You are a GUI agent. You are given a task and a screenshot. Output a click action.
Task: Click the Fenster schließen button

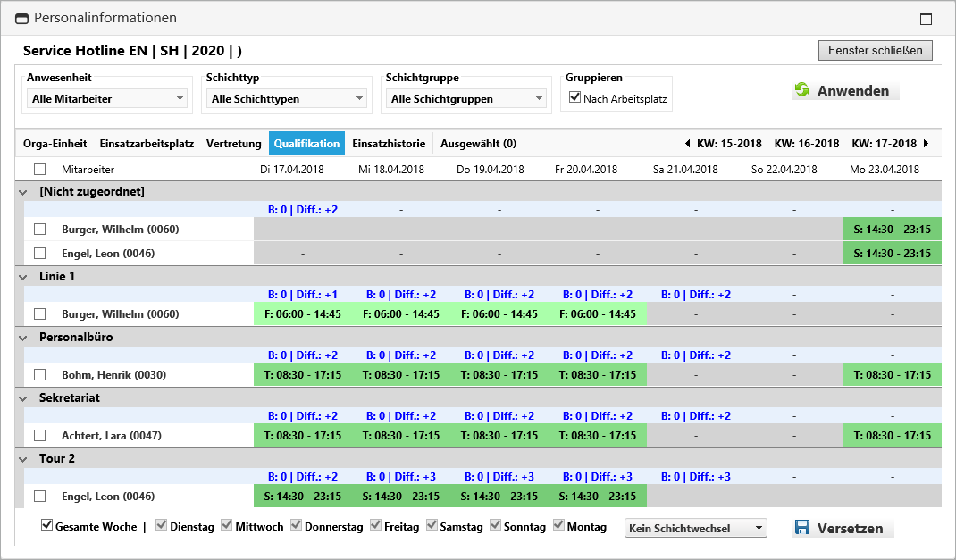pyautogui.click(x=875, y=51)
